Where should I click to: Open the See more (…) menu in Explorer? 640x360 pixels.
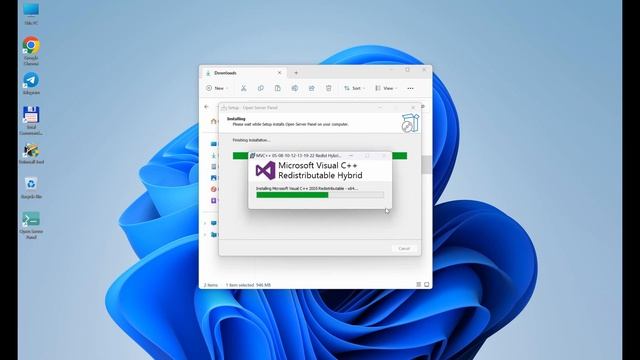coord(410,88)
